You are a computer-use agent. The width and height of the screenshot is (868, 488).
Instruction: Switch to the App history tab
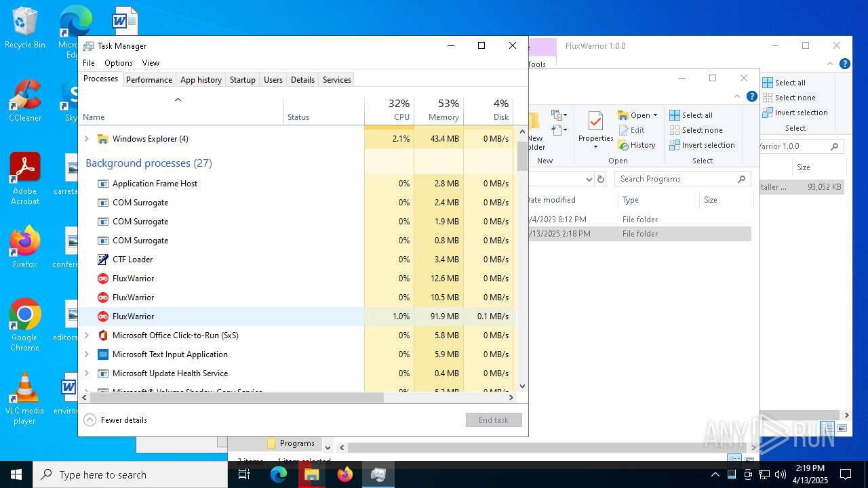click(x=201, y=80)
